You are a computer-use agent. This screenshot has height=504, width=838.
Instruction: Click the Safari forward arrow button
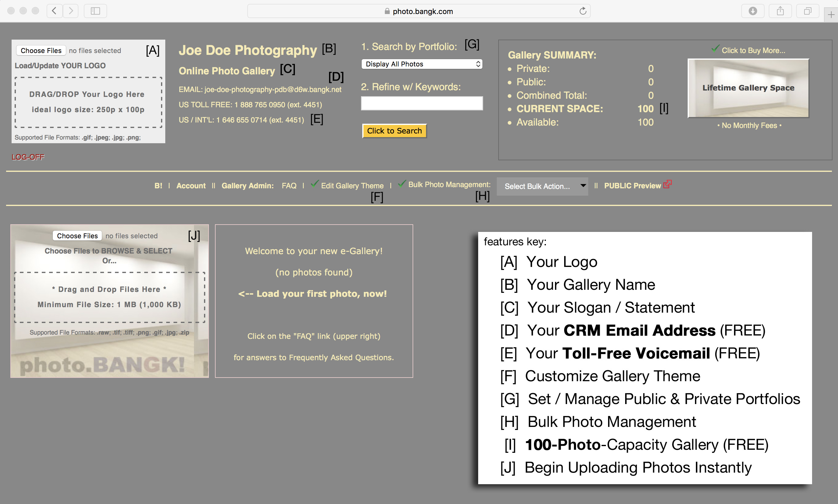(70, 11)
